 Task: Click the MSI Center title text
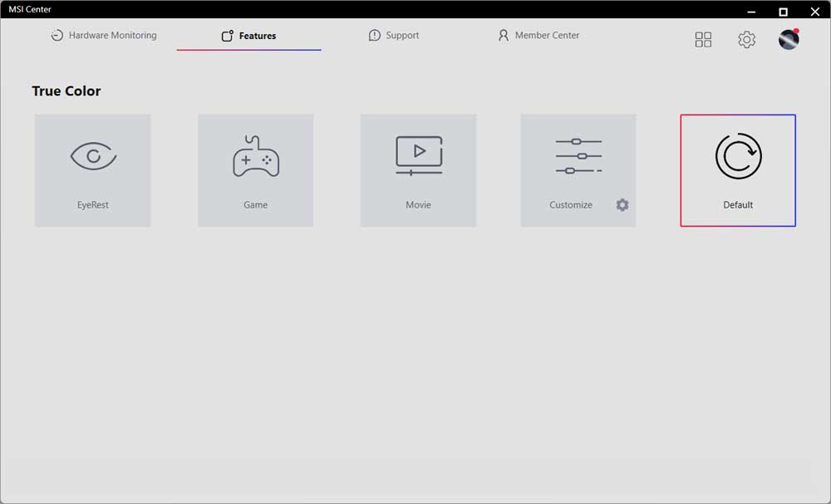[x=30, y=9]
